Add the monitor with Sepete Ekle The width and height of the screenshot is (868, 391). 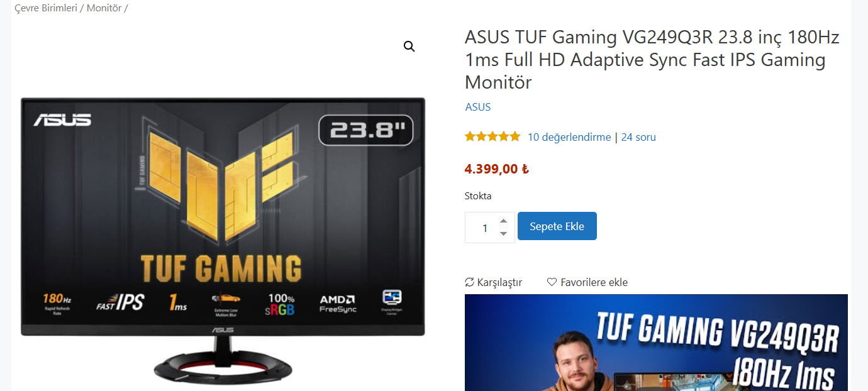click(557, 226)
